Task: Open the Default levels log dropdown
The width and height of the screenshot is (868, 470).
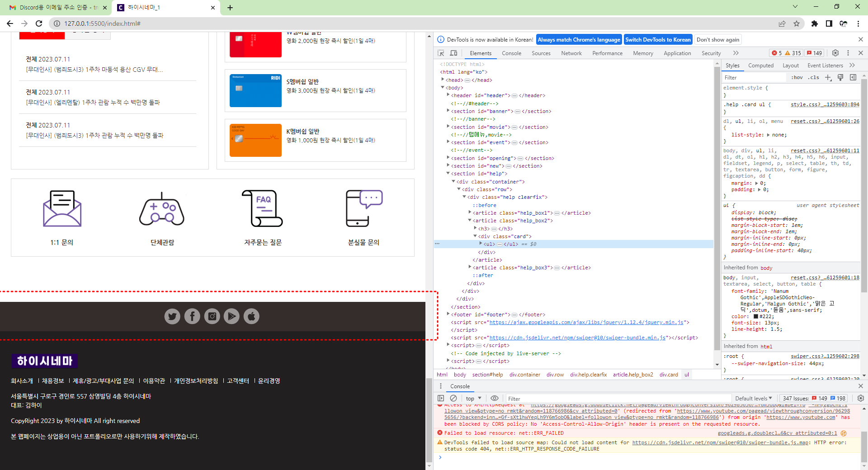Action: point(754,398)
